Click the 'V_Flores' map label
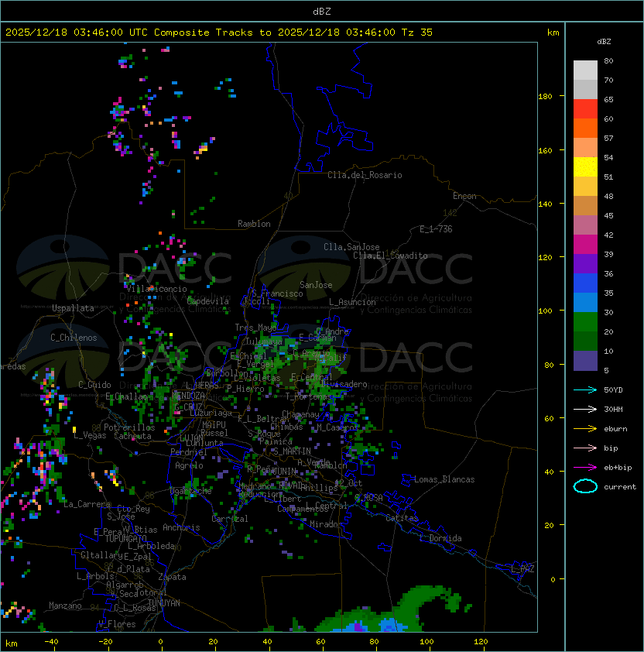This screenshot has width=644, height=652. [x=117, y=624]
